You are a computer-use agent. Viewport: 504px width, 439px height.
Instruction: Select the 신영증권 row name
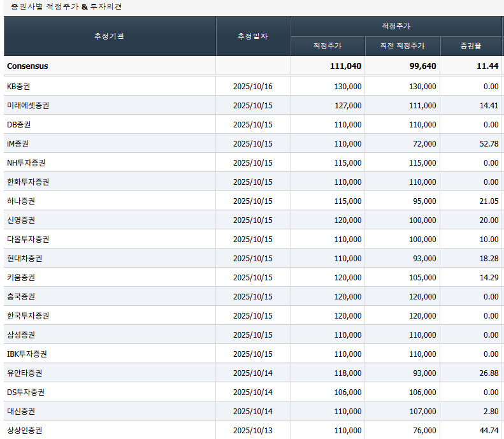coord(21,220)
